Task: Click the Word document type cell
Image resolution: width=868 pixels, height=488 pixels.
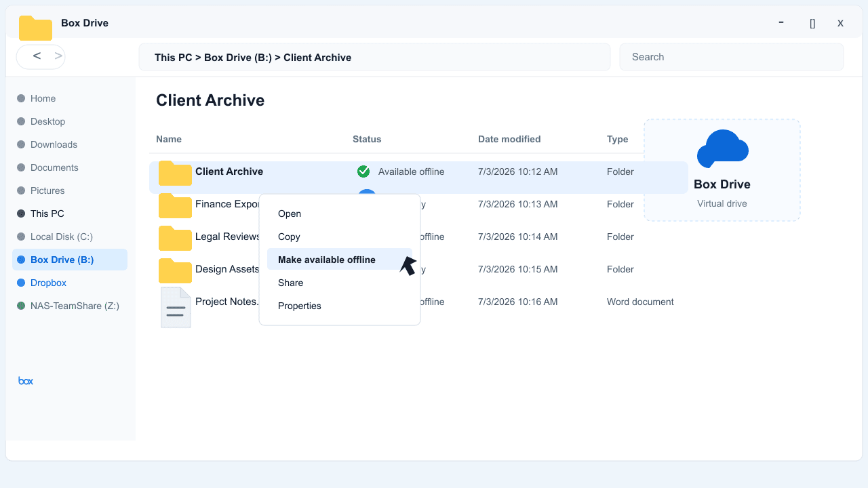Action: pyautogui.click(x=640, y=302)
